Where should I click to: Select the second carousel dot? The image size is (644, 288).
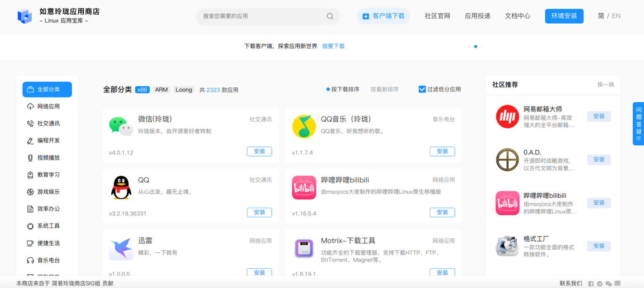tap(475, 46)
